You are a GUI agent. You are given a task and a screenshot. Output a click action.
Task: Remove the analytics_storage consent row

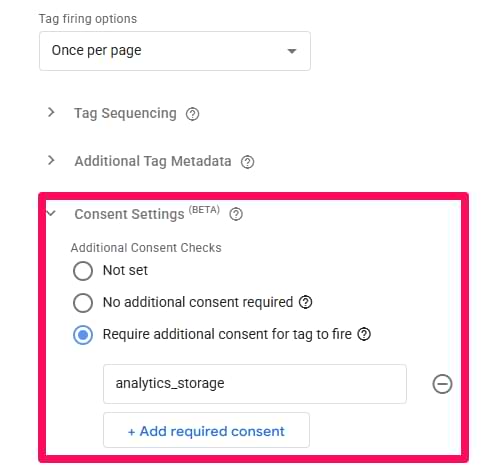pos(442,384)
